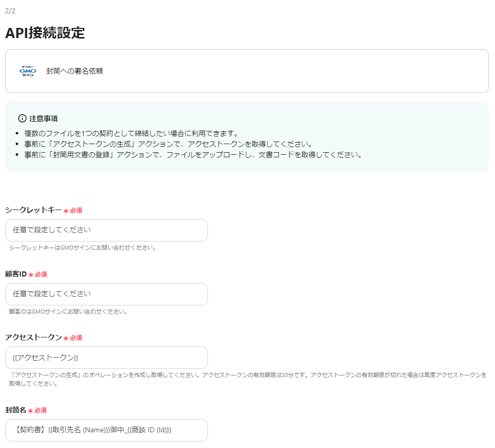
Task: Click the help text below シークレットキー field
Action: click(83, 248)
